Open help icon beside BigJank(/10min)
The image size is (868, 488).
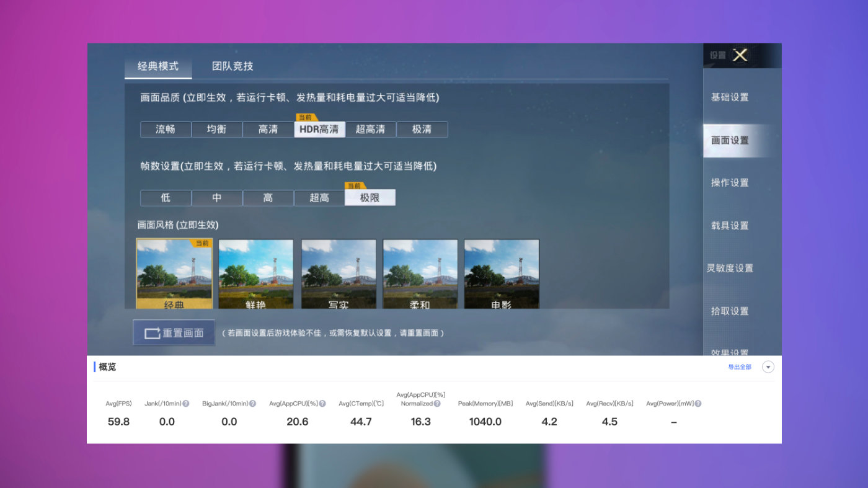(x=252, y=403)
